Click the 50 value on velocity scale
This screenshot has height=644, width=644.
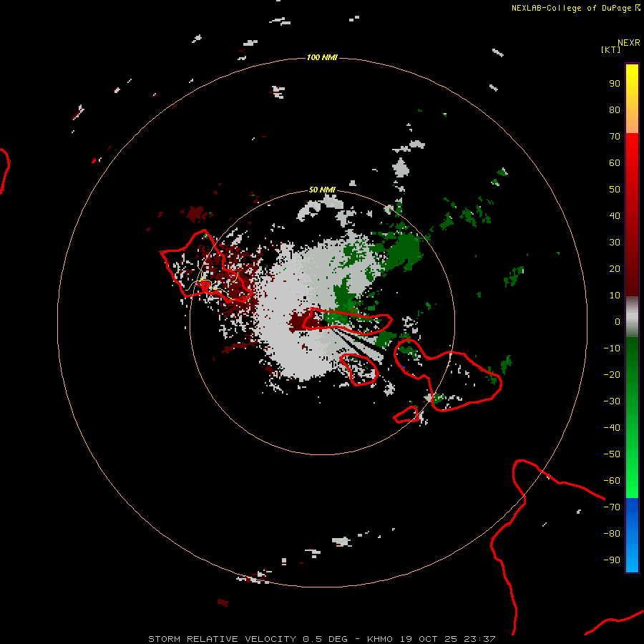pyautogui.click(x=615, y=190)
